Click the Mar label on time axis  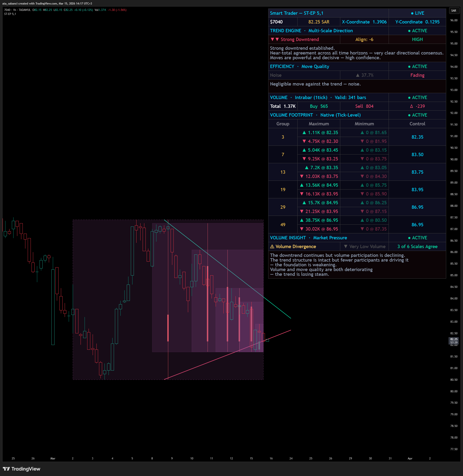coord(53,458)
